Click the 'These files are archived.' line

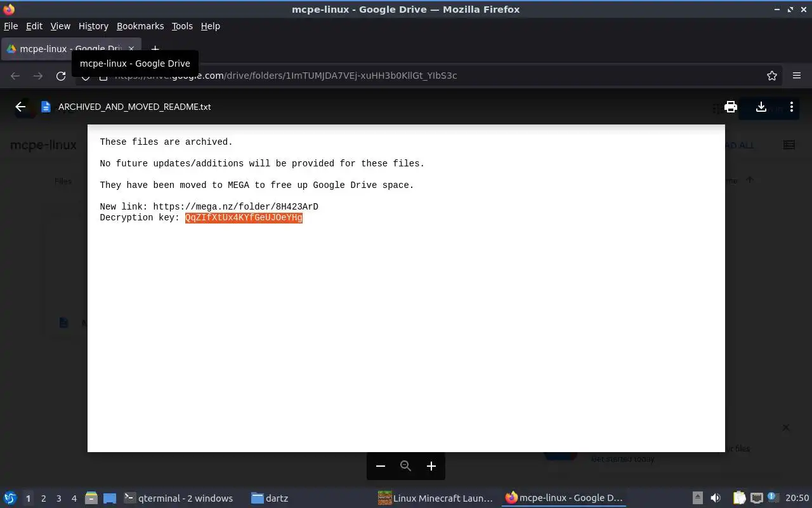pos(166,142)
